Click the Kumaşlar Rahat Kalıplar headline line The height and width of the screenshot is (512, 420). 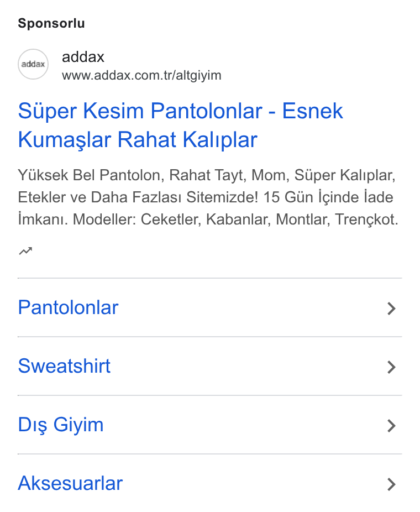[138, 140]
